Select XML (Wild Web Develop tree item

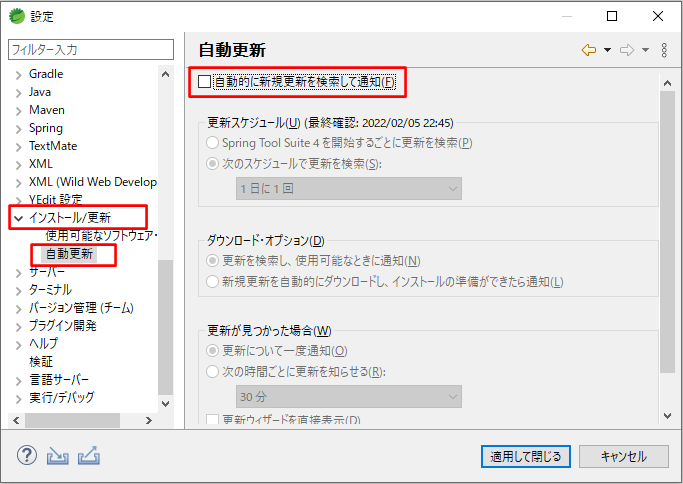[x=93, y=182]
